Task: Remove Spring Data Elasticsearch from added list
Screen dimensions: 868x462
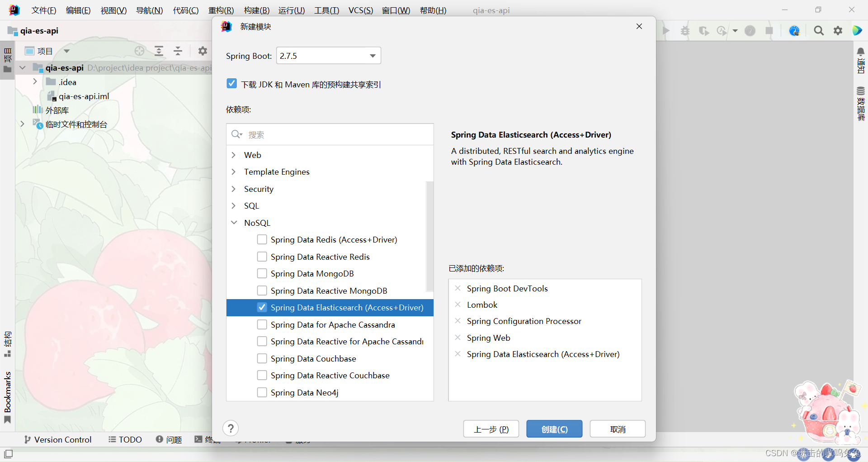Action: 458,354
